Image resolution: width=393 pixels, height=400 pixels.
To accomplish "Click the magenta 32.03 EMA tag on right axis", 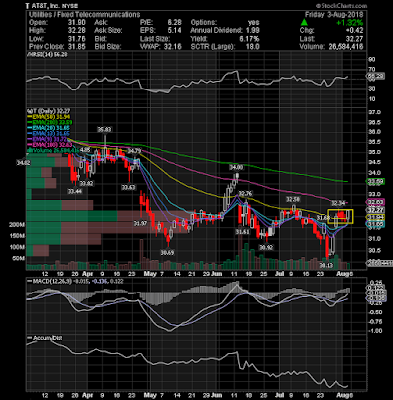I will 376,202.
